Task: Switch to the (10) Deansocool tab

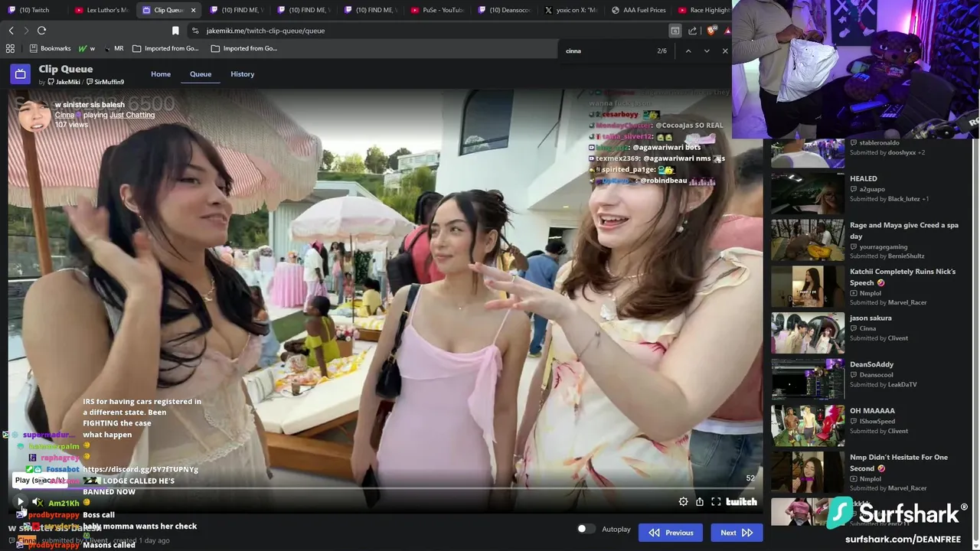Action: pos(504,10)
